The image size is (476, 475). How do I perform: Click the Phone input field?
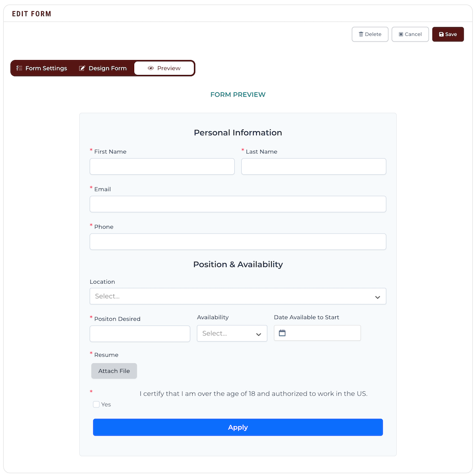point(238,242)
